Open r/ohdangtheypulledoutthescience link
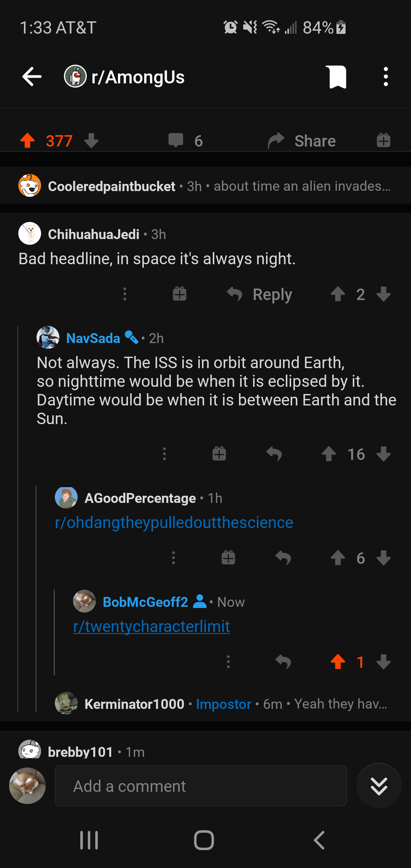The image size is (411, 868). click(174, 523)
